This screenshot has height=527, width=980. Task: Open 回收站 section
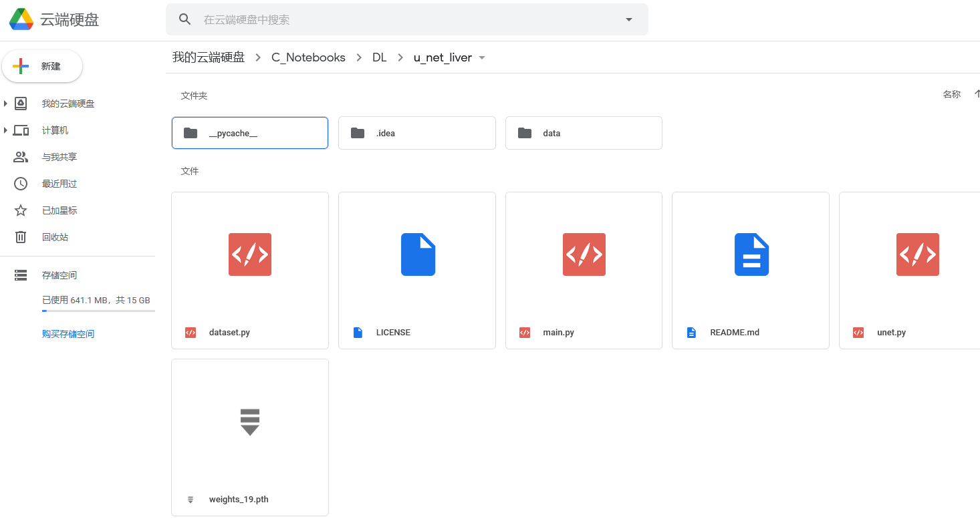55,237
